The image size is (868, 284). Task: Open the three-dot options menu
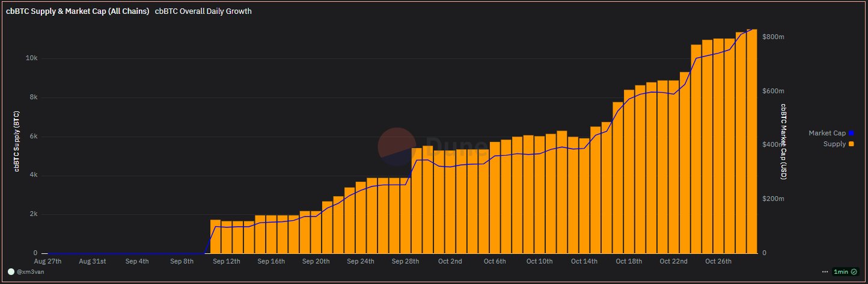(824, 272)
